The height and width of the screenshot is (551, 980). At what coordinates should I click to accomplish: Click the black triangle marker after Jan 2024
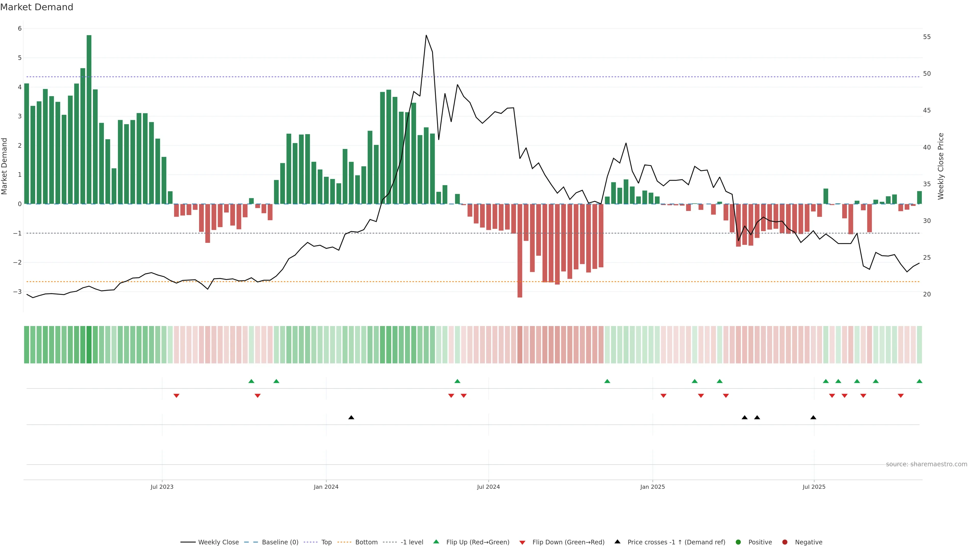click(351, 418)
